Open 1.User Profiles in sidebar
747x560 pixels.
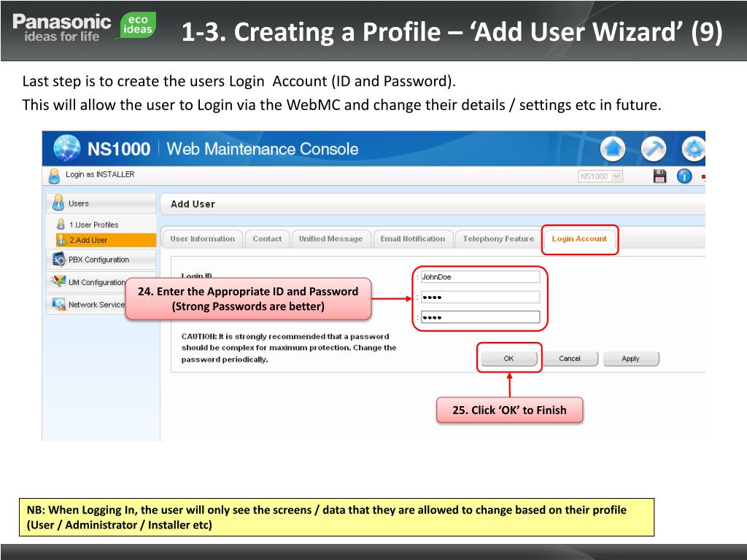tap(94, 225)
